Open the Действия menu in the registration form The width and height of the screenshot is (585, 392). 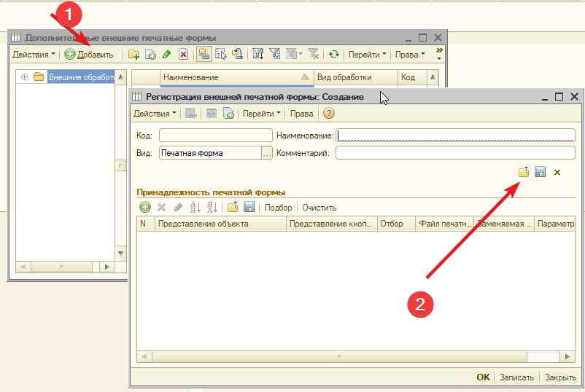[x=155, y=114]
